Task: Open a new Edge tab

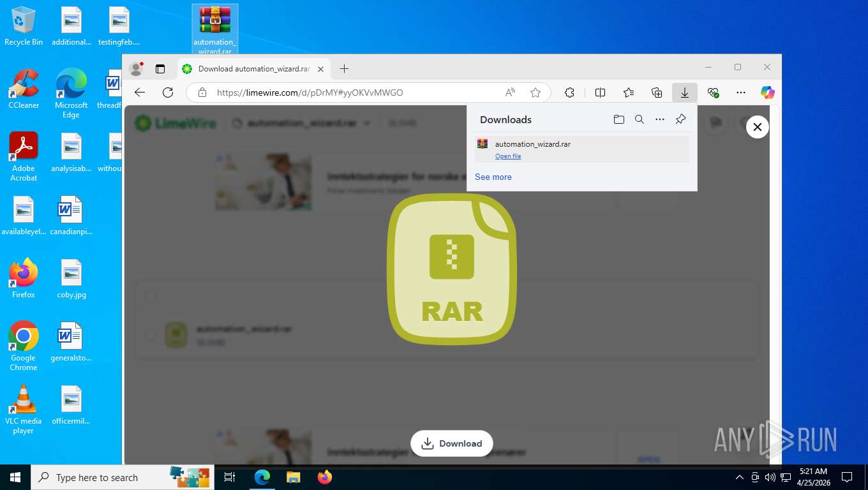Action: 344,69
